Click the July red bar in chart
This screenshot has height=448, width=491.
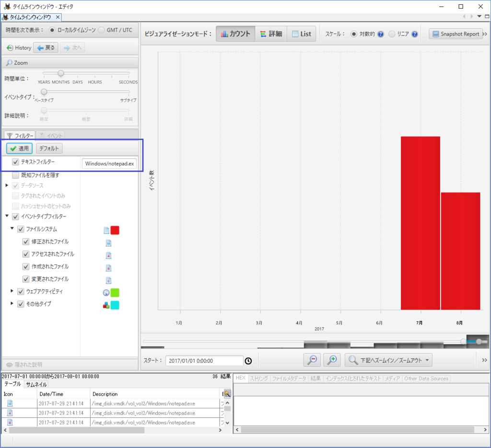tap(420, 223)
